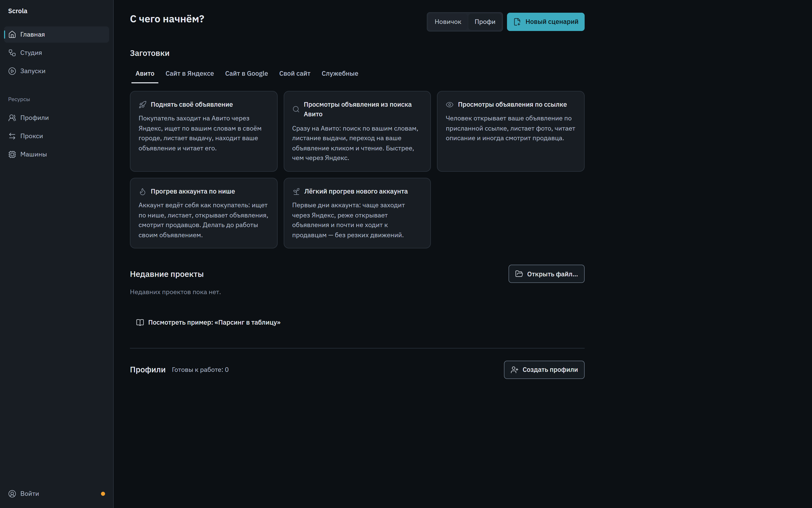812x508 pixels.
Task: Click the text Готовы к работе: 0
Action: 200,370
